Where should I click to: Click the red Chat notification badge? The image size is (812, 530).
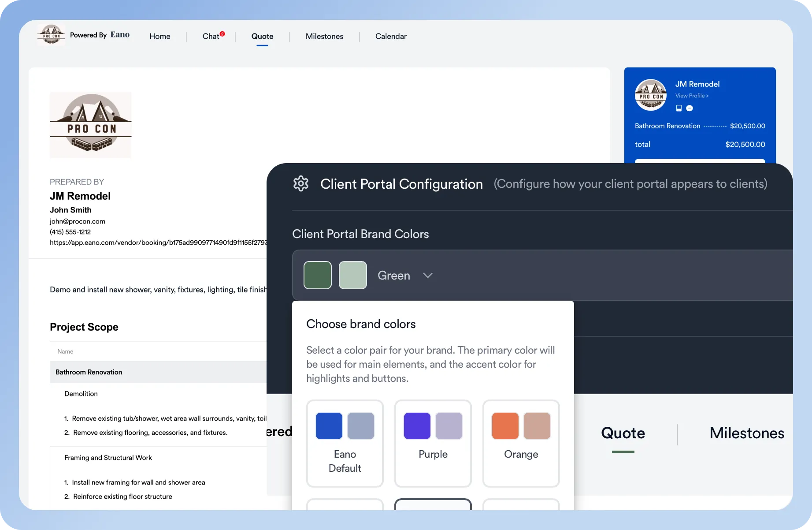222,34
